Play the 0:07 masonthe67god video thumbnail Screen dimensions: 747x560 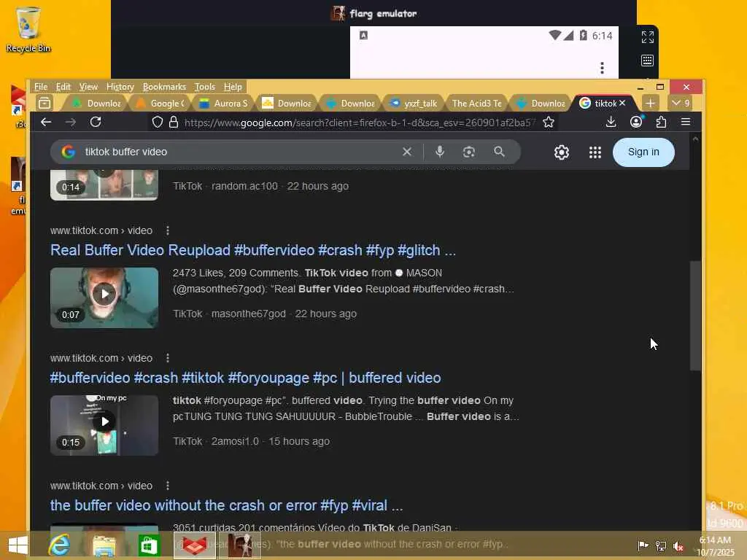[x=104, y=297]
